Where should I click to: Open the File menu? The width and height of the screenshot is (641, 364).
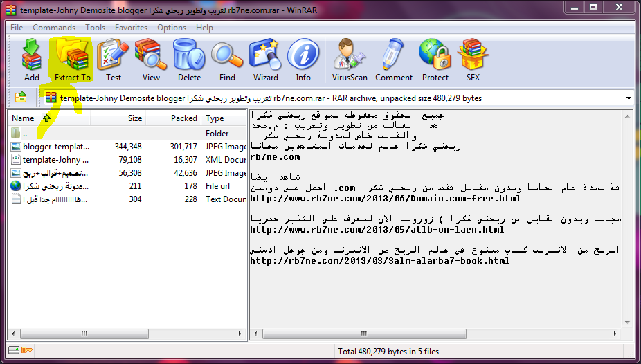(17, 28)
